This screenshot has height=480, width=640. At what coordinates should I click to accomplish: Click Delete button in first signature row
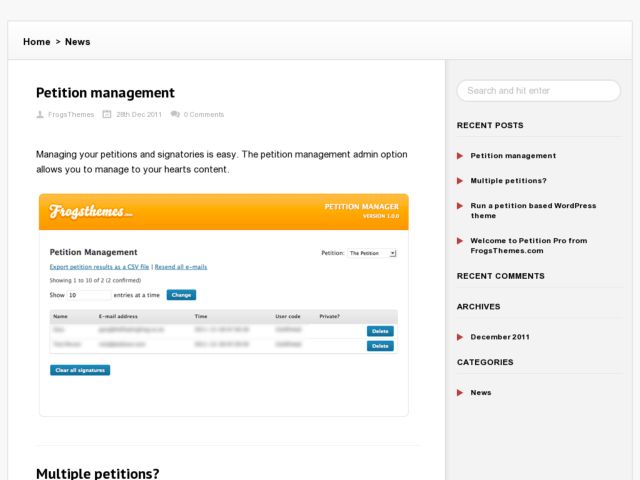[380, 331]
